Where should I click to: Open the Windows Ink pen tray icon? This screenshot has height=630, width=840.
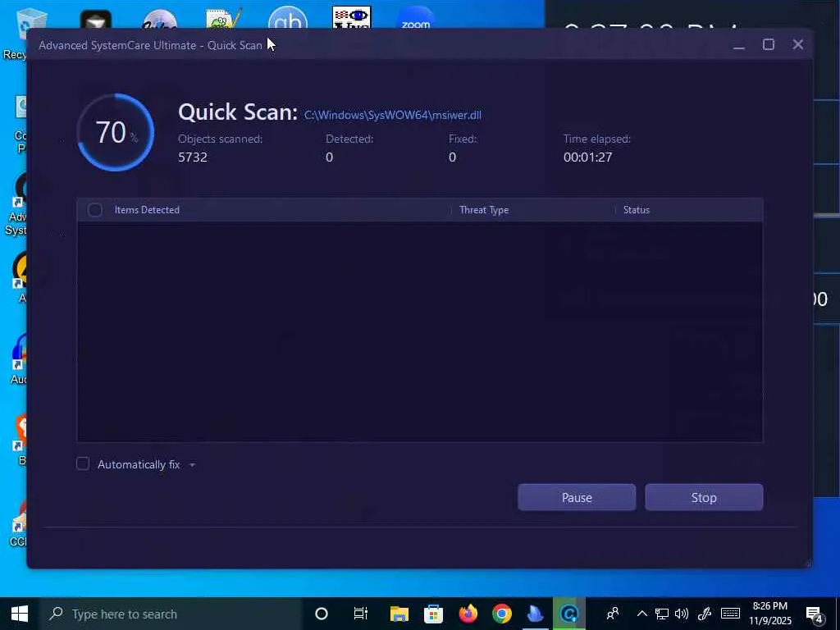[x=705, y=614]
